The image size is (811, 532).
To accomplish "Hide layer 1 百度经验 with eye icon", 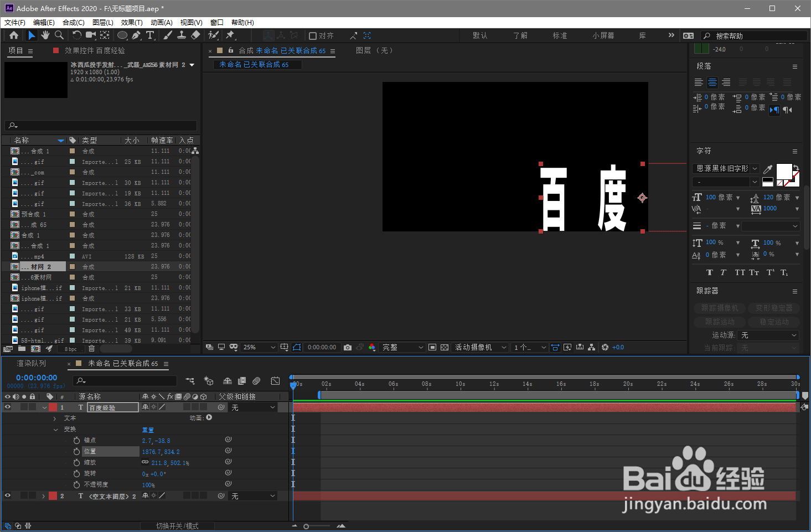I will point(8,407).
